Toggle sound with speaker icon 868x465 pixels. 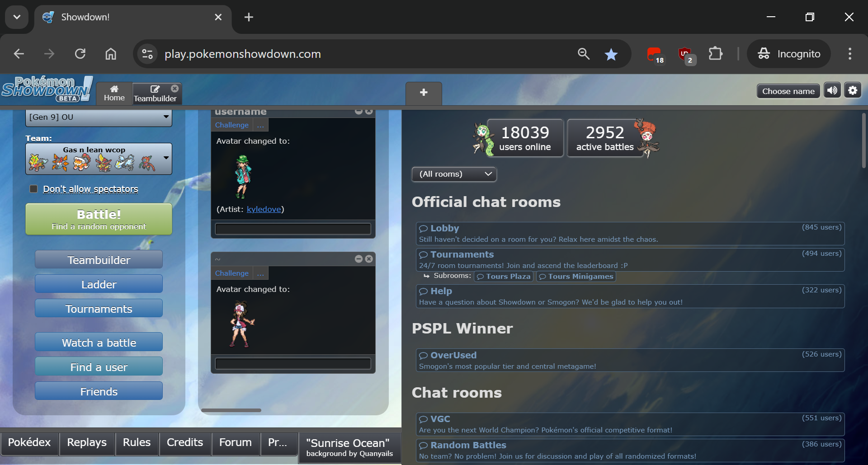[x=832, y=91]
